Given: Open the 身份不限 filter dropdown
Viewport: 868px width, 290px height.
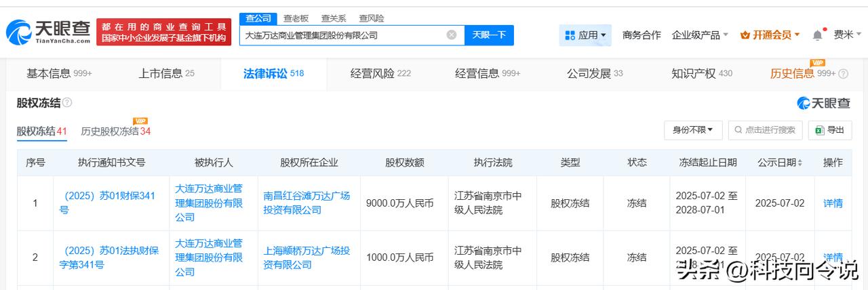Looking at the screenshot, I should [692, 130].
